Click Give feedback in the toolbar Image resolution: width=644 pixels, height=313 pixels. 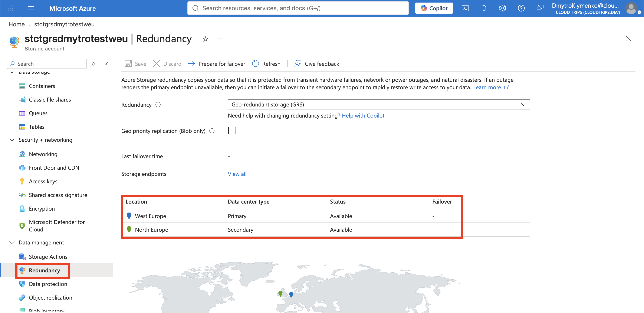click(x=316, y=64)
